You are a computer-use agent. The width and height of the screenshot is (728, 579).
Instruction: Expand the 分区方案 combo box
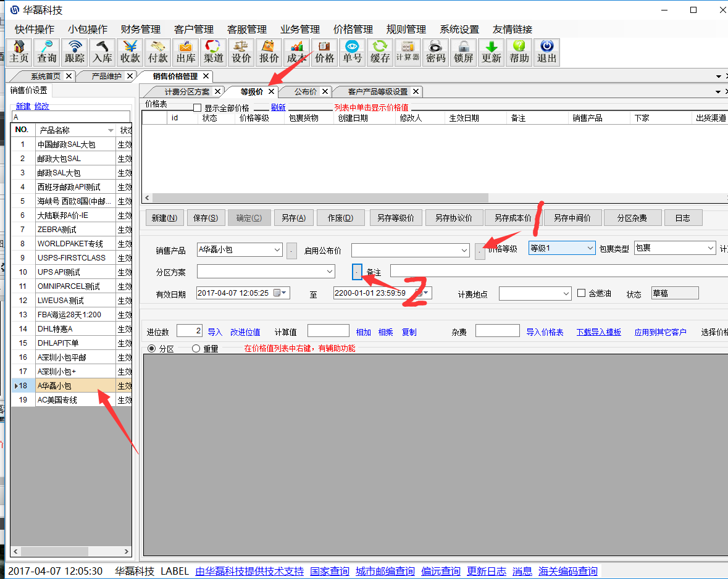coord(329,272)
